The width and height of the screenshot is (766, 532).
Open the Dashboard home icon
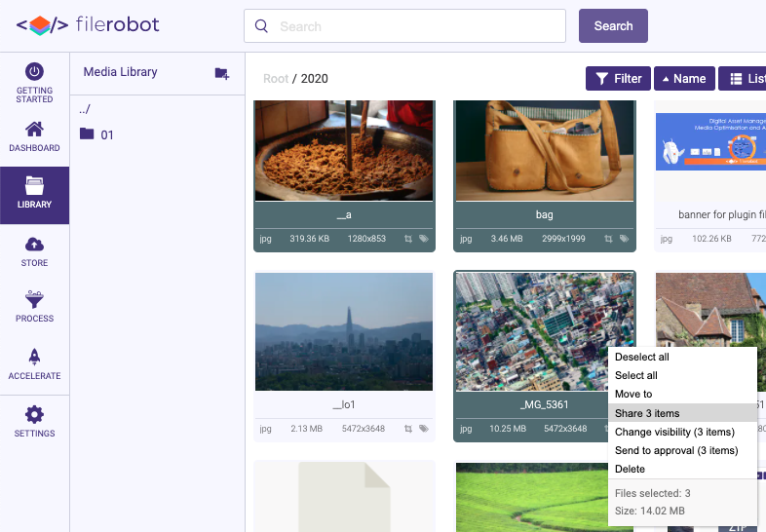[34, 129]
